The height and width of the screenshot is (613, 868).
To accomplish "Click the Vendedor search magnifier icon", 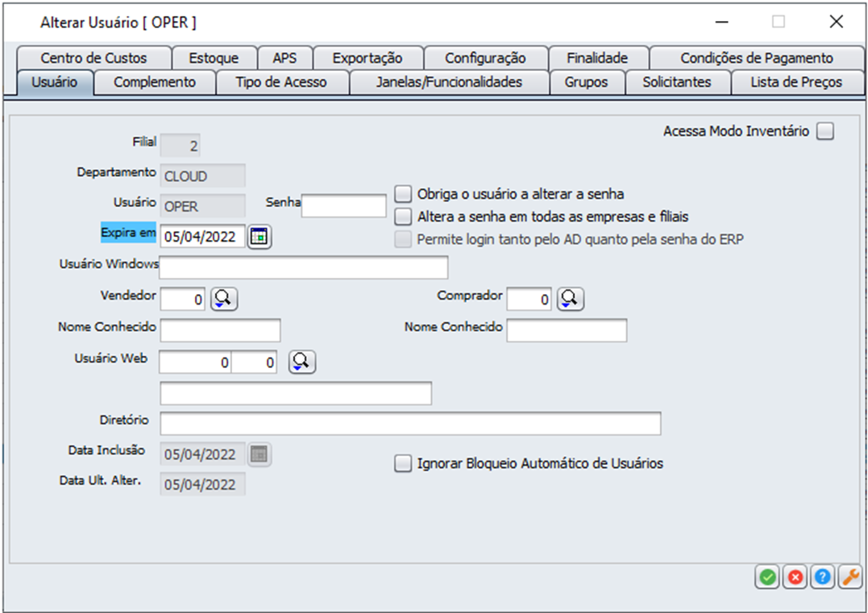I will (x=224, y=299).
